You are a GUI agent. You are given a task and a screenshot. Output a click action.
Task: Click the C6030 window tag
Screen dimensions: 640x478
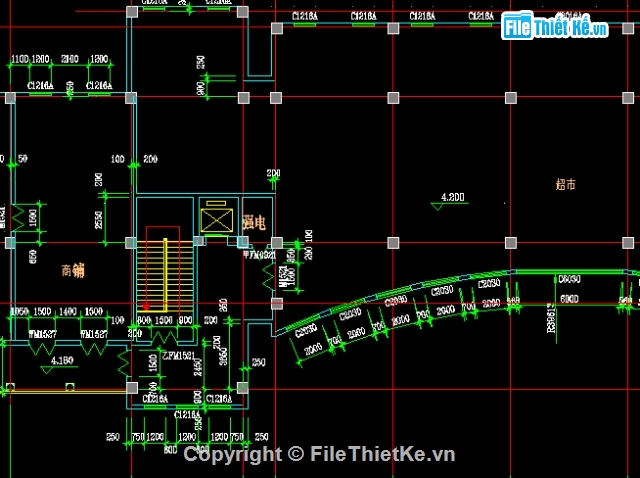pyautogui.click(x=569, y=279)
